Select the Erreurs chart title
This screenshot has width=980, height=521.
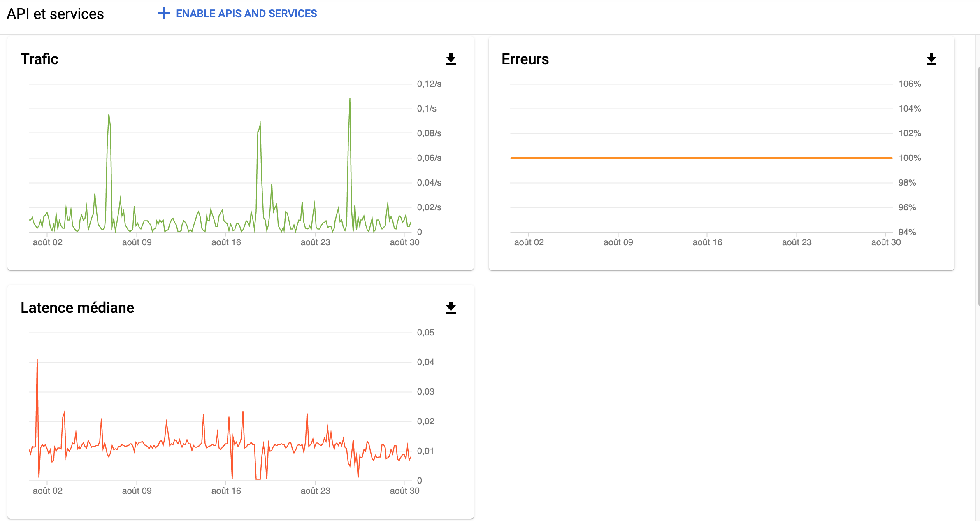pyautogui.click(x=525, y=59)
